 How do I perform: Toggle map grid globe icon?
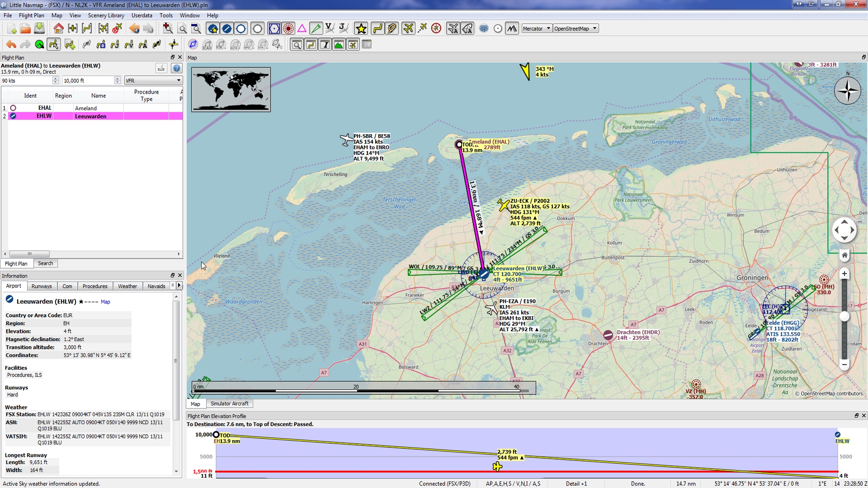point(484,28)
